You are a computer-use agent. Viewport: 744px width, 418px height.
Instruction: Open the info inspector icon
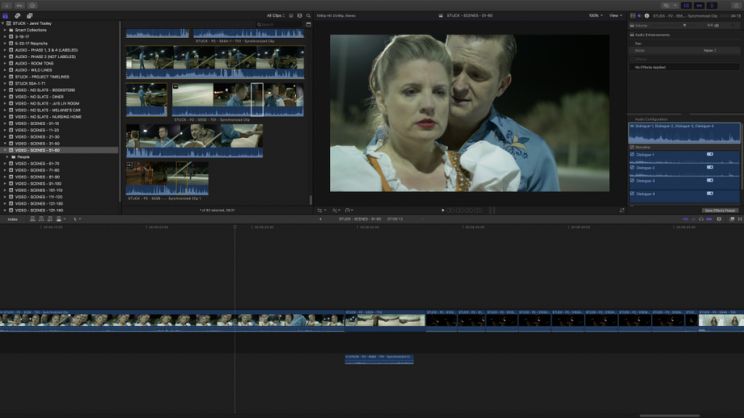647,16
